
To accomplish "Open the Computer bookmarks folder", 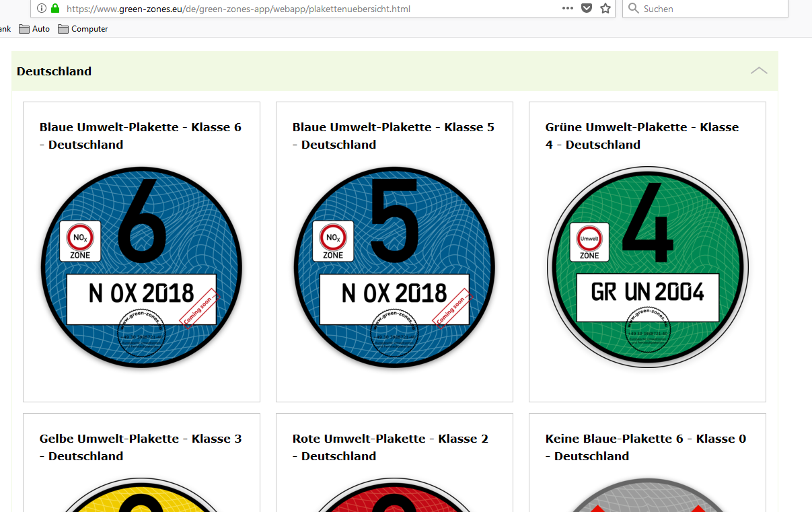I will pos(83,29).
